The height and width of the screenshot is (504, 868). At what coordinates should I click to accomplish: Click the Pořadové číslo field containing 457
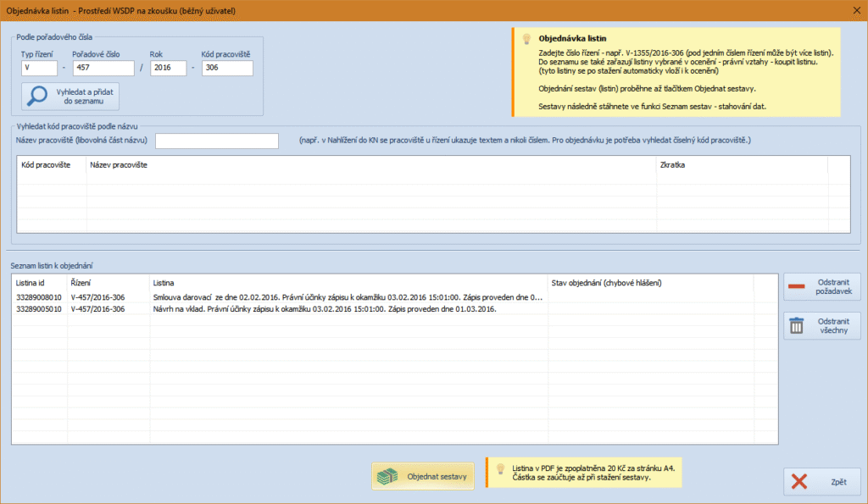pos(103,68)
